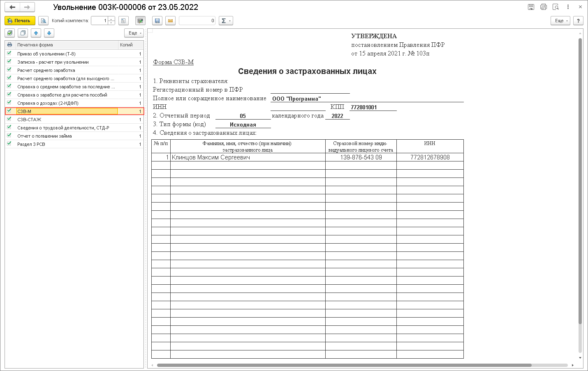
Task: Send the form by email envelope icon
Action: point(170,21)
